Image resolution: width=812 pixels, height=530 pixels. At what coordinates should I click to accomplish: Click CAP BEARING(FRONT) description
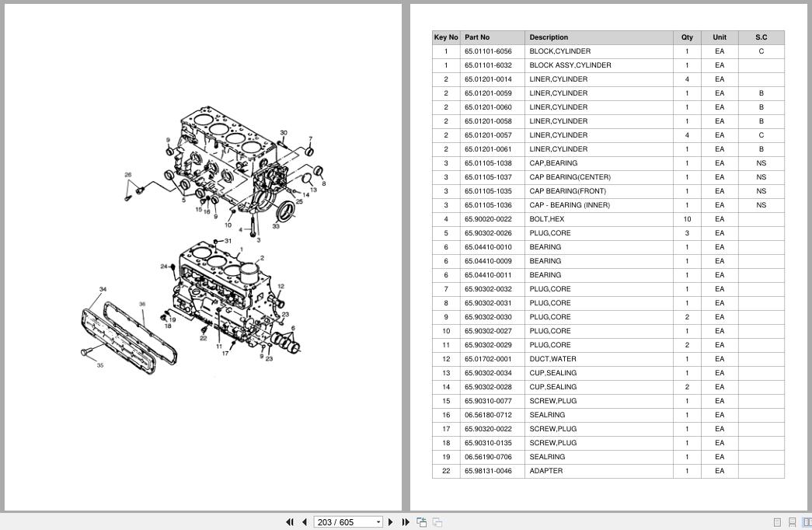567,191
